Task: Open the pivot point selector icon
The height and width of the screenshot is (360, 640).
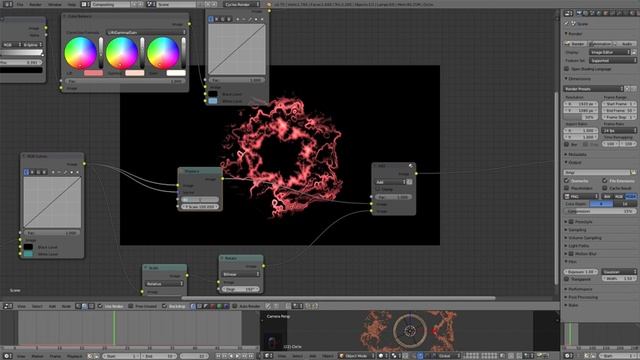Action: pyautogui.click(x=395, y=356)
